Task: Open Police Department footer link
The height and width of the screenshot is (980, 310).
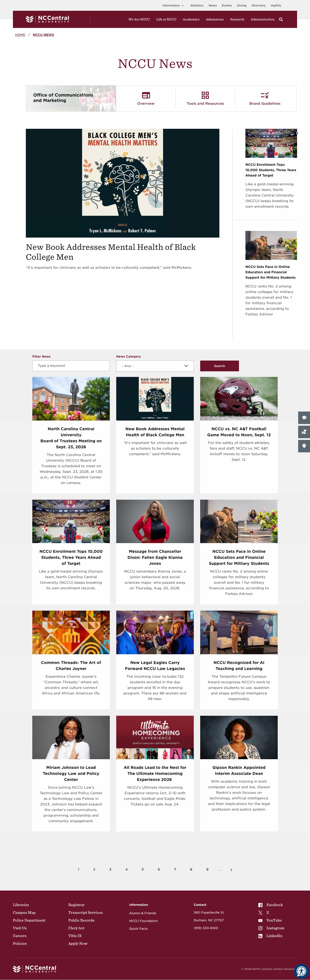Action: tap(29, 920)
